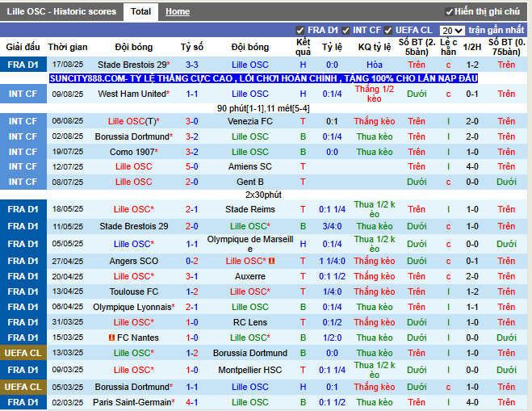
Task: Open Amiens SC team link
Action: click(x=250, y=166)
